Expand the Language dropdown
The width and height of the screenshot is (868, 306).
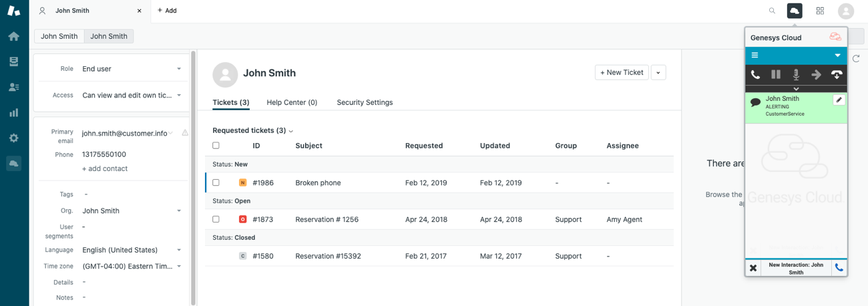[x=131, y=250]
